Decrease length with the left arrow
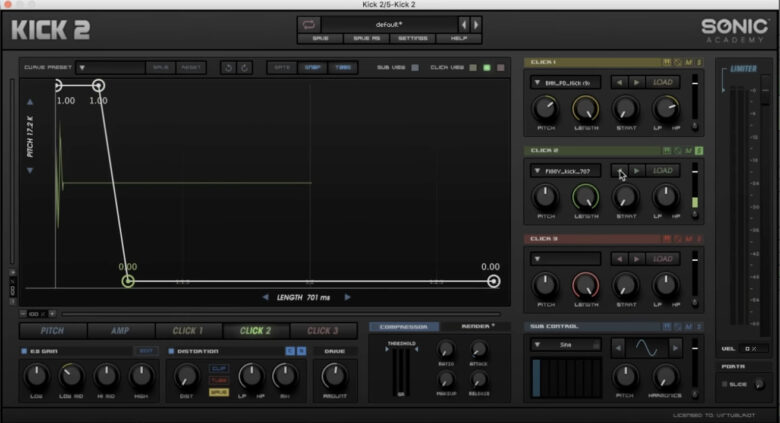 265,297
